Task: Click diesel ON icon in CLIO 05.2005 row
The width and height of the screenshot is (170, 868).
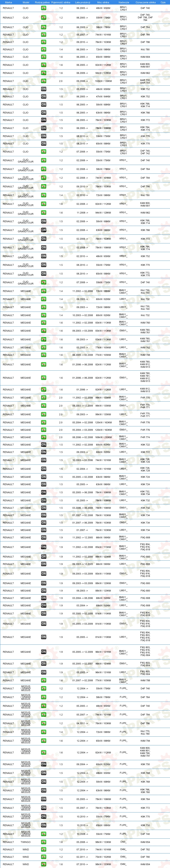Action: (x=44, y=89)
